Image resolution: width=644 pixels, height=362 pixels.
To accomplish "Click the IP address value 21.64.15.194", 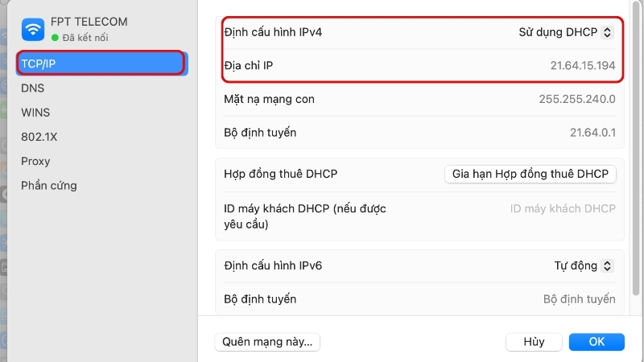I will [x=583, y=65].
